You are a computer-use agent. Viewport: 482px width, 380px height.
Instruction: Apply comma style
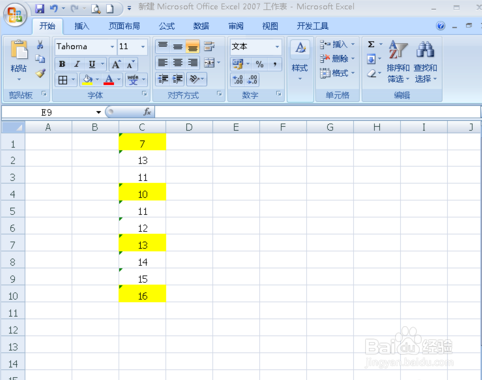tap(275, 64)
